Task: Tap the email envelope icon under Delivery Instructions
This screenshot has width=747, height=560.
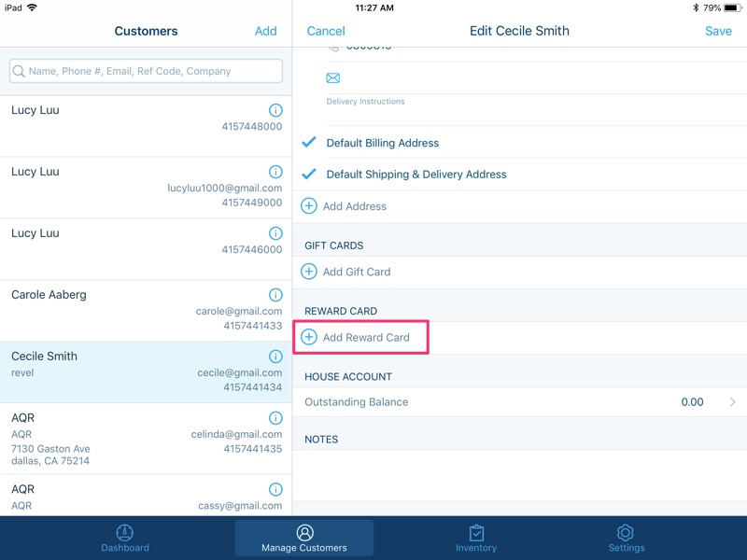Action: point(332,78)
